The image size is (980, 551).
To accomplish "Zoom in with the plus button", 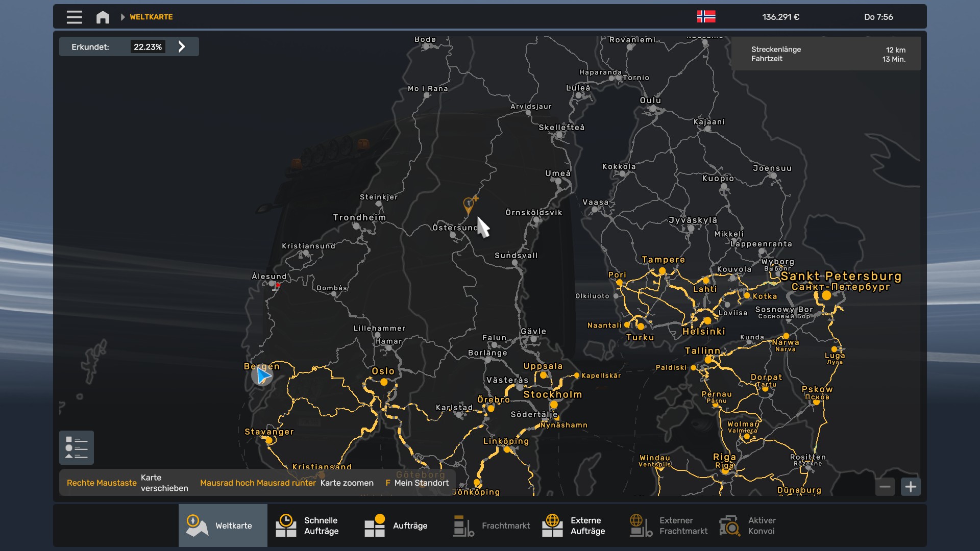I will (x=911, y=487).
